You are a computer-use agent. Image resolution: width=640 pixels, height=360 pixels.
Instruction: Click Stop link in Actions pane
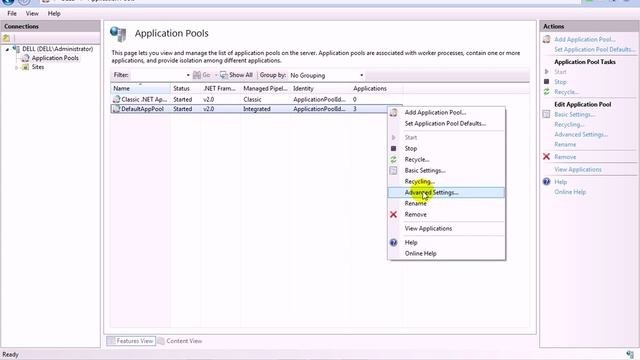click(x=560, y=82)
